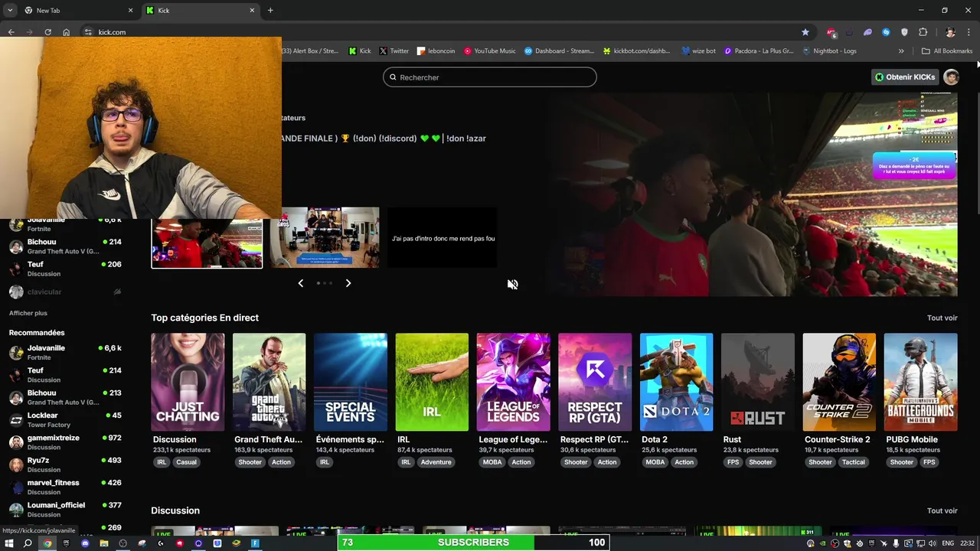
Task: Open the tab search dropdown arrow
Action: point(9,10)
